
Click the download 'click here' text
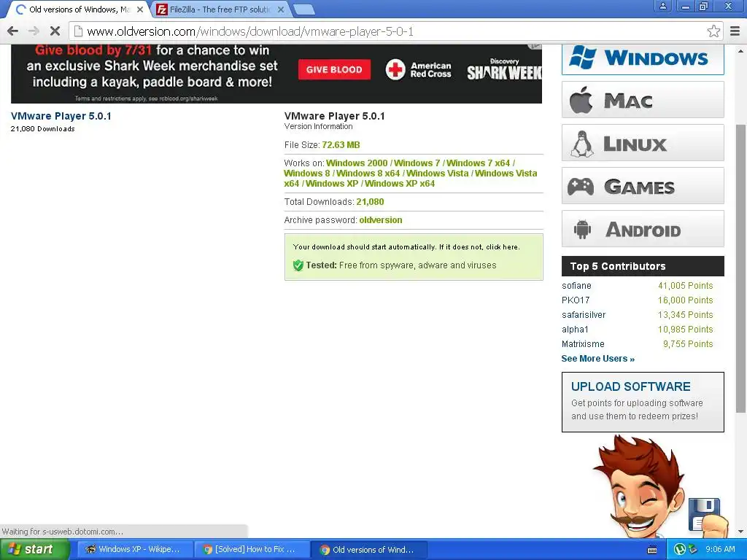point(502,246)
